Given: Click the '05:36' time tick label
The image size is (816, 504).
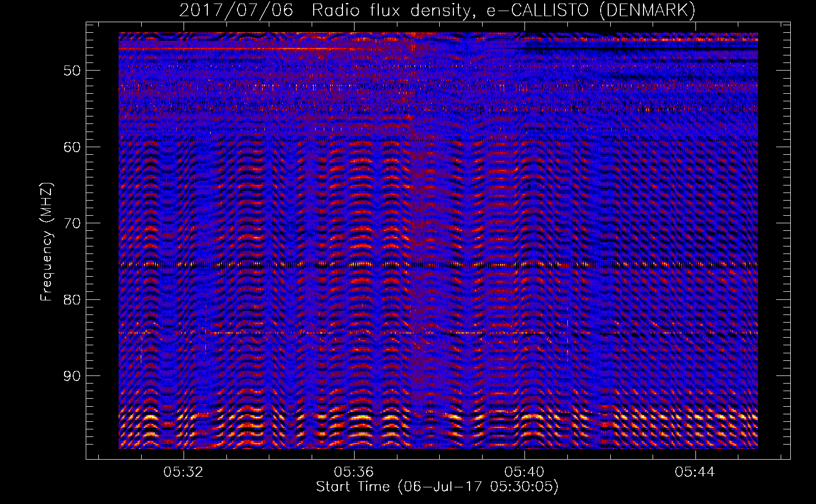Looking at the screenshot, I should tap(354, 472).
